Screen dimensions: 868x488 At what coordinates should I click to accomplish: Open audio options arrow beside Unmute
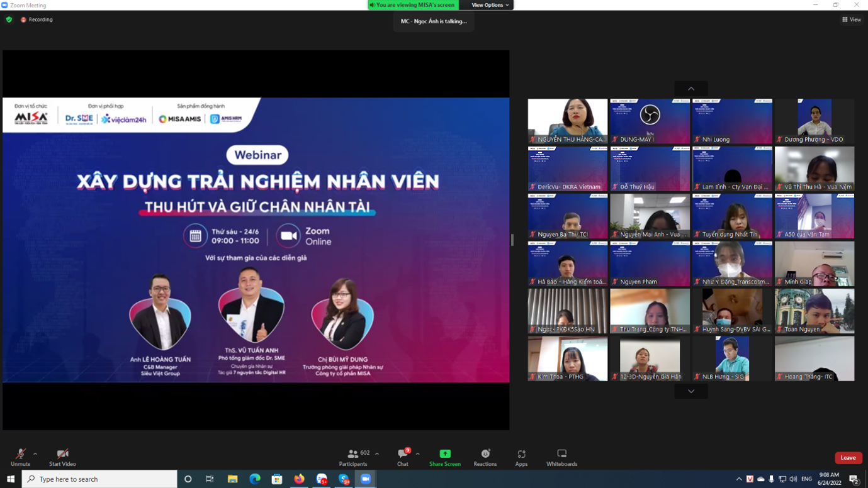click(x=35, y=453)
